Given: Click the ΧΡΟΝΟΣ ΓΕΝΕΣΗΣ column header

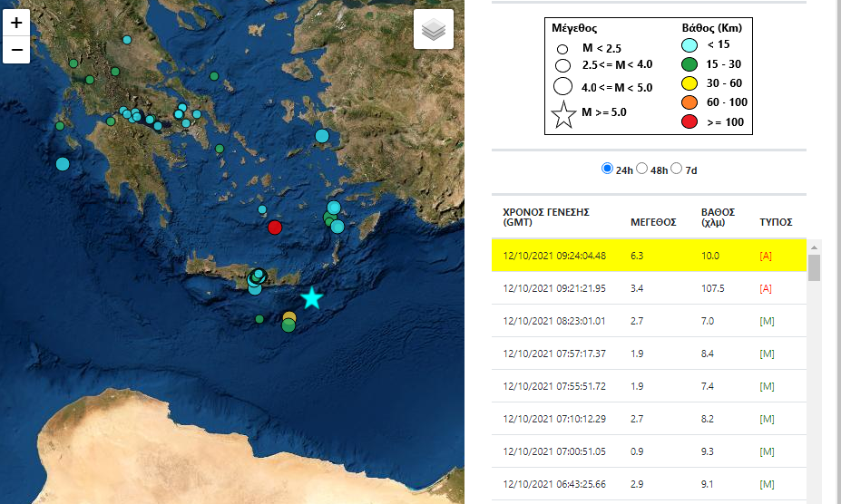Looking at the screenshot, I should [x=546, y=217].
